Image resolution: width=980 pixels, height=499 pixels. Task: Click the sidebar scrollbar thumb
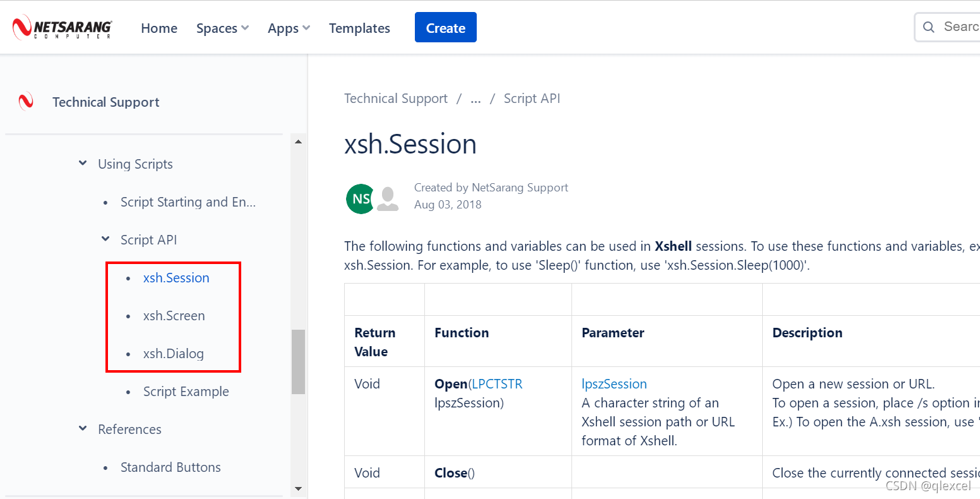[298, 362]
